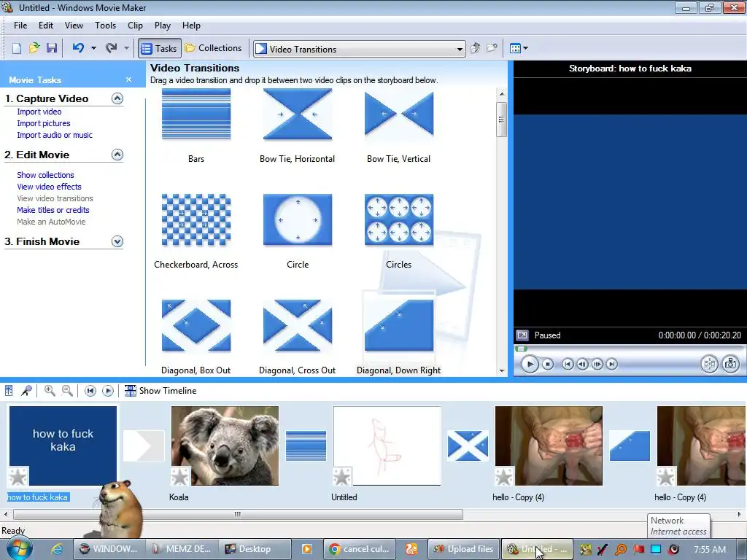Click the Import pictures link
Image resolution: width=747 pixels, height=560 pixels.
[44, 123]
